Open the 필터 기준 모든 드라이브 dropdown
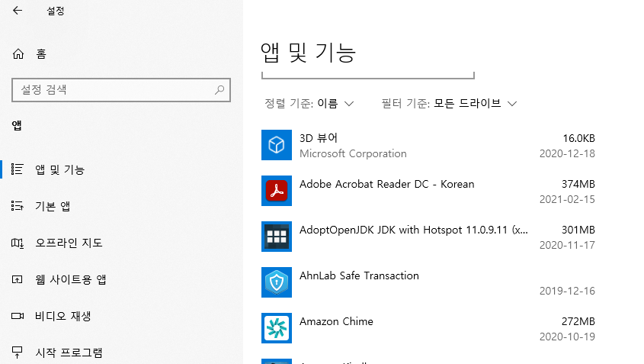Image resolution: width=644 pixels, height=364 pixels. click(x=449, y=103)
